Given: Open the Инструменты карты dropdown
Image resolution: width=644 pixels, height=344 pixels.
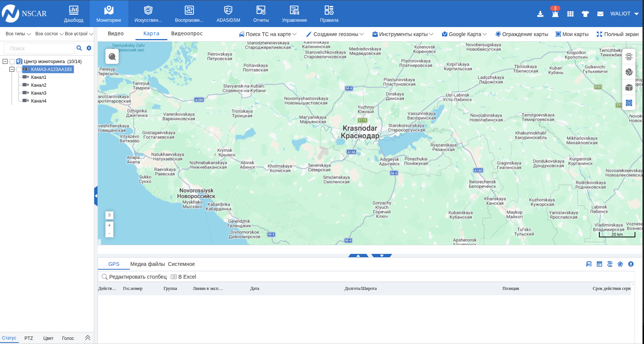Looking at the screenshot, I should [403, 34].
